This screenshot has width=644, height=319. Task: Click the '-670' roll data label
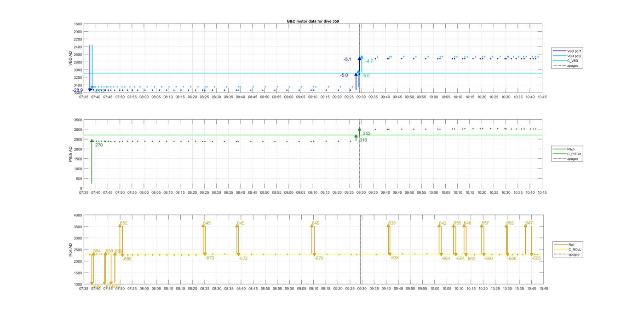point(319,259)
